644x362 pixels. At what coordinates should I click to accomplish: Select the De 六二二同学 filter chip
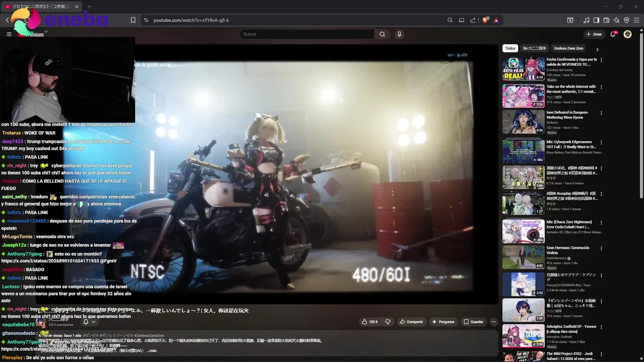pyautogui.click(x=534, y=48)
